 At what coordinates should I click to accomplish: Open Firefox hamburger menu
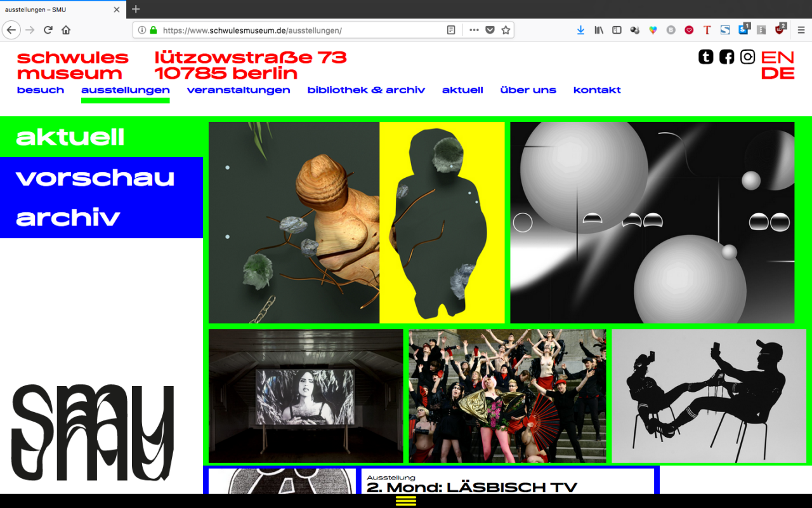tap(801, 30)
